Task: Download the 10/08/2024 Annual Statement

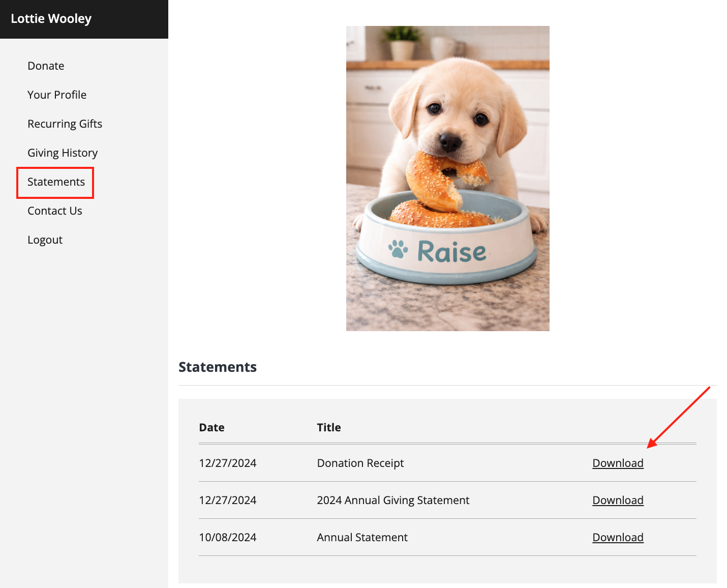Action: pyautogui.click(x=618, y=538)
